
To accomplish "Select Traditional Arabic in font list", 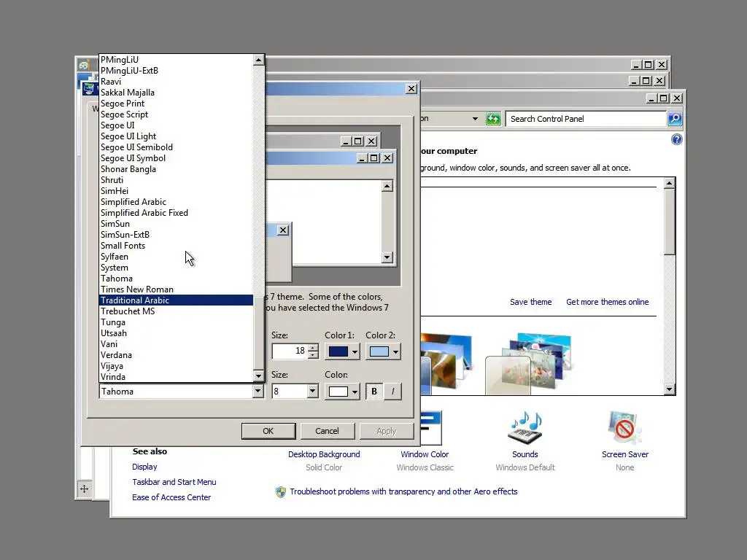I will (x=177, y=300).
